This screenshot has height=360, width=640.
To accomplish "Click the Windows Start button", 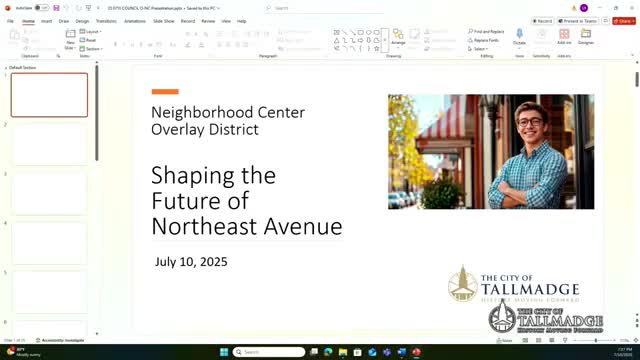I will (224, 352).
